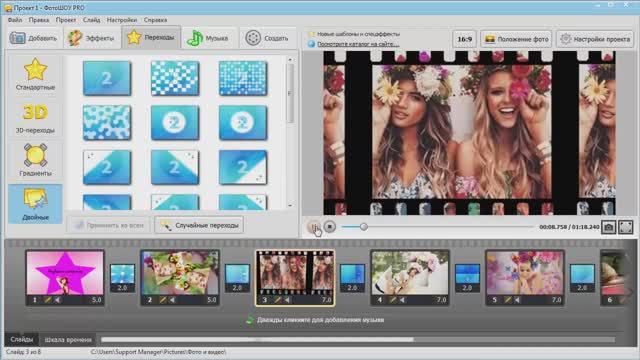Edit slide 5 using pencil icon
This screenshot has width=640, height=360.
click(x=508, y=300)
